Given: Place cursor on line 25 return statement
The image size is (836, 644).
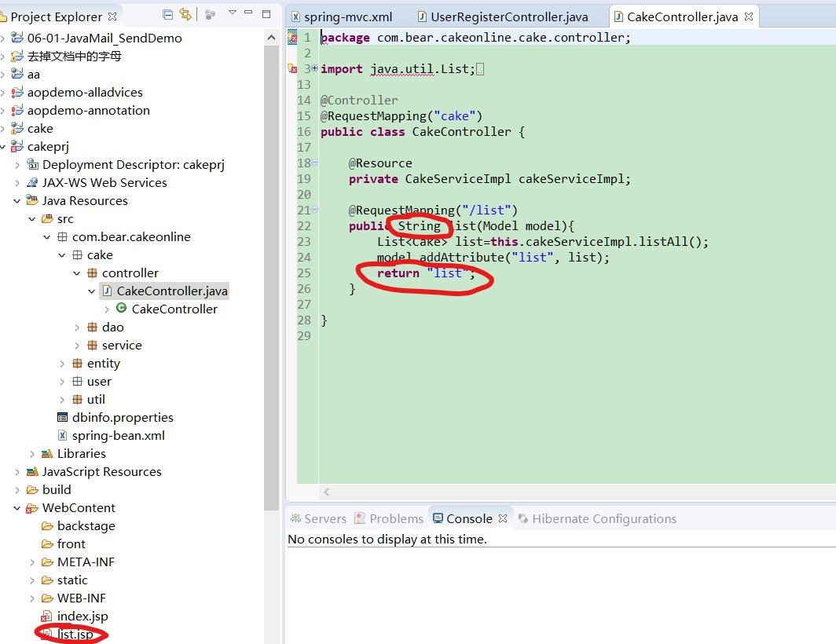Looking at the screenshot, I should [426, 273].
